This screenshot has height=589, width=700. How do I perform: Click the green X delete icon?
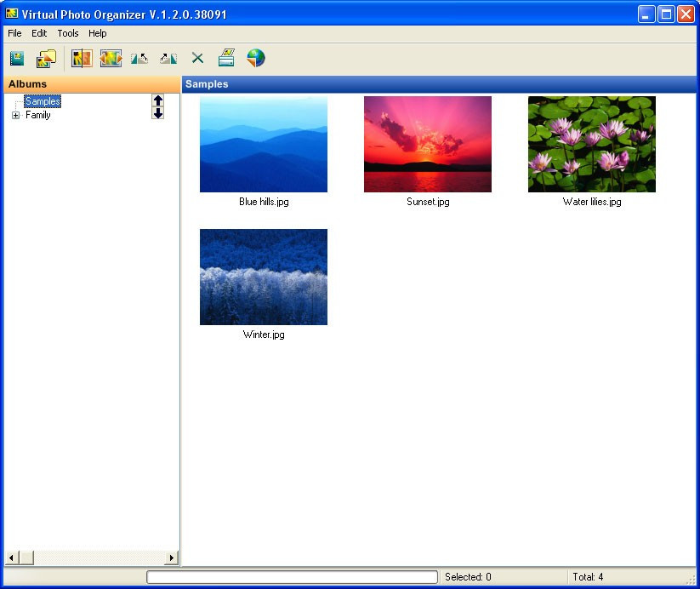point(197,58)
